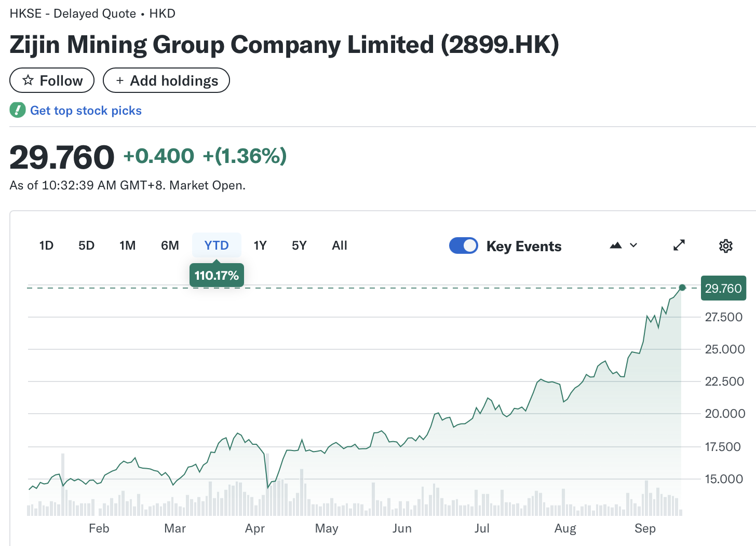Switch to the 5D range tab
Viewport: 756px width, 546px height.
tap(86, 245)
